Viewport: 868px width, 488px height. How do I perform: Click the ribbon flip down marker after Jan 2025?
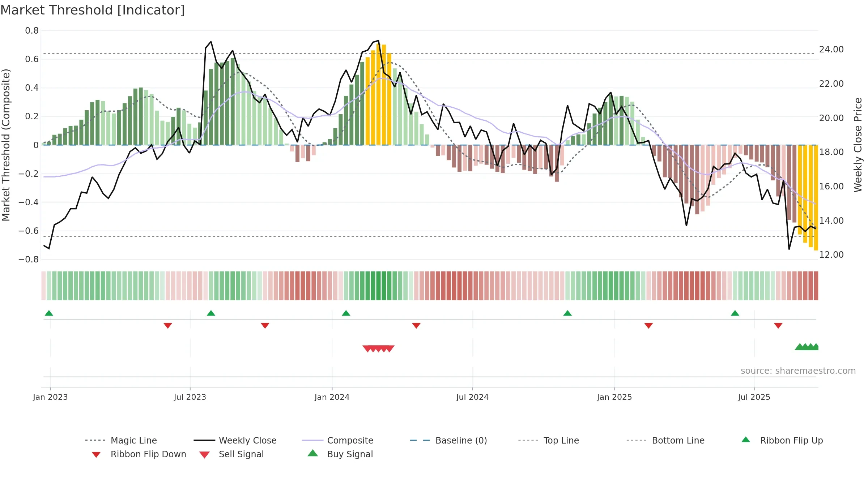(648, 326)
